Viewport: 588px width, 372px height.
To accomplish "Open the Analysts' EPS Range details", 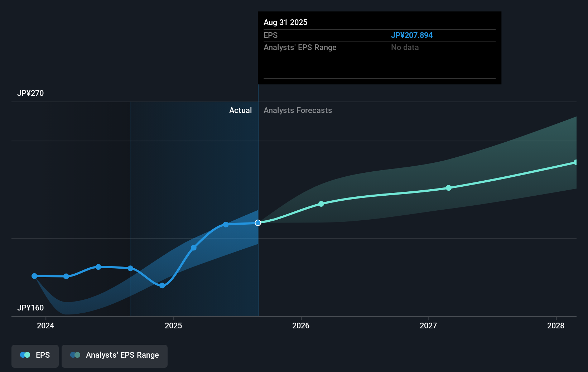I will click(x=300, y=47).
